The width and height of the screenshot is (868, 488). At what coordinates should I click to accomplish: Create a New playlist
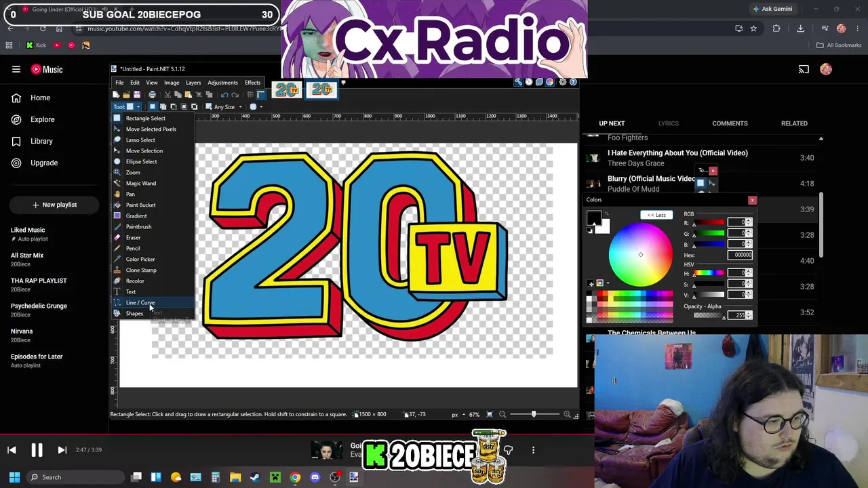[54, 205]
